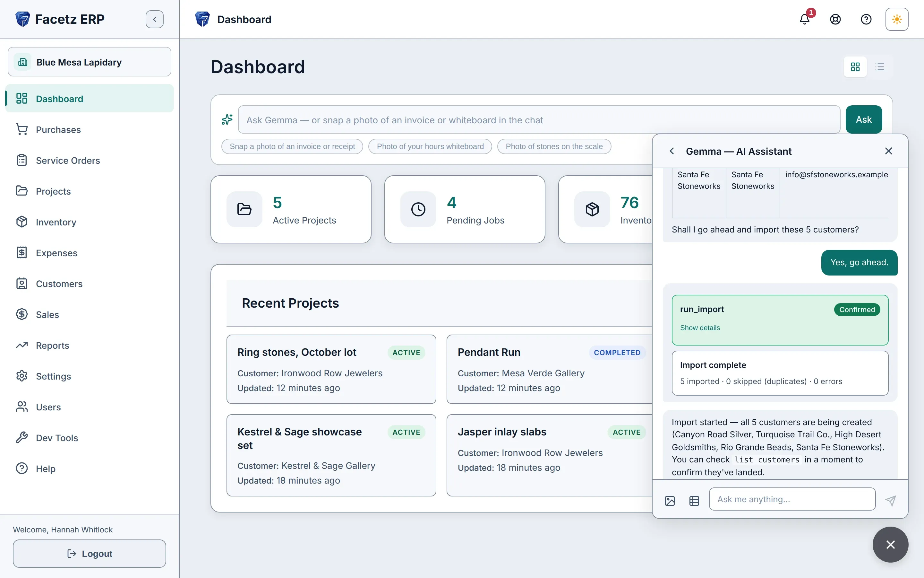The height and width of the screenshot is (578, 924).
Task: Open the notifications bell
Action: tap(805, 19)
